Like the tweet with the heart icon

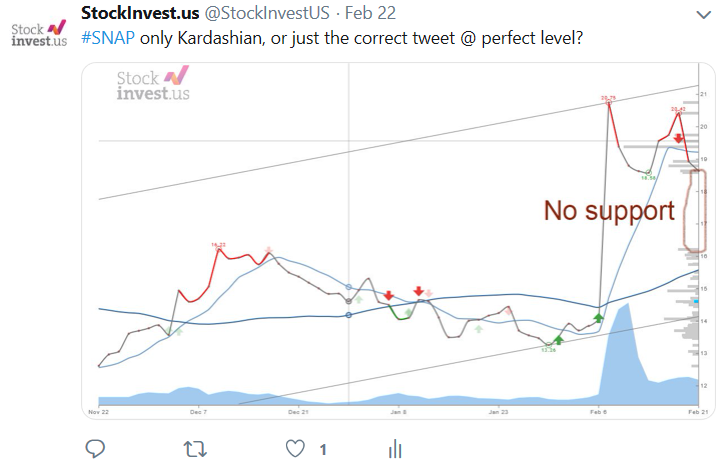(x=295, y=449)
